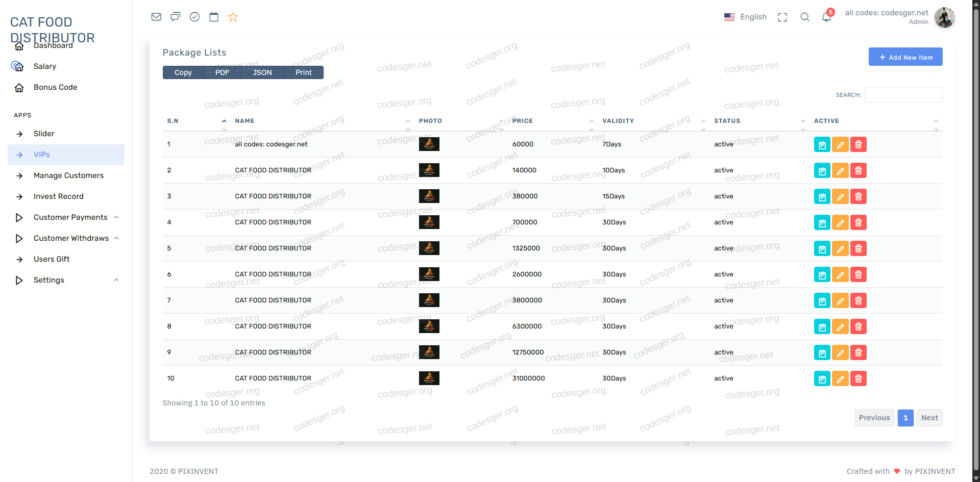Expand the Settings menu
Viewport: 980px width, 482px height.
pyautogui.click(x=49, y=280)
